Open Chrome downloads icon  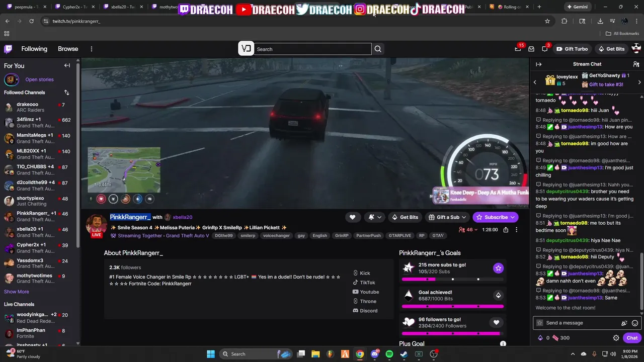coord(600,21)
